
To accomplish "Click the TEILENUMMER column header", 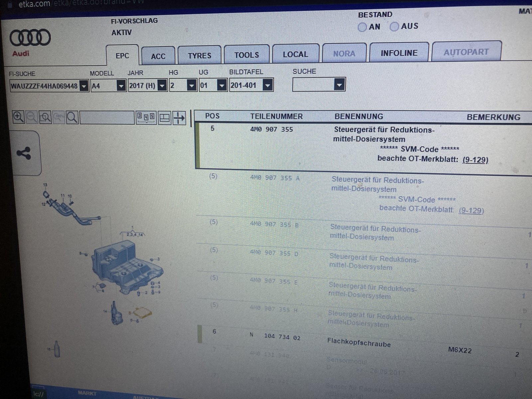I will 276,116.
